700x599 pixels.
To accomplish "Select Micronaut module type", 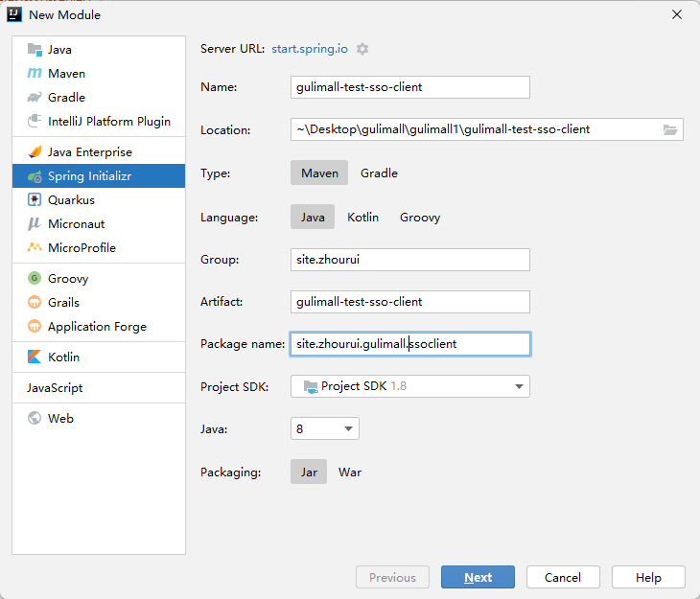I will tap(99, 223).
